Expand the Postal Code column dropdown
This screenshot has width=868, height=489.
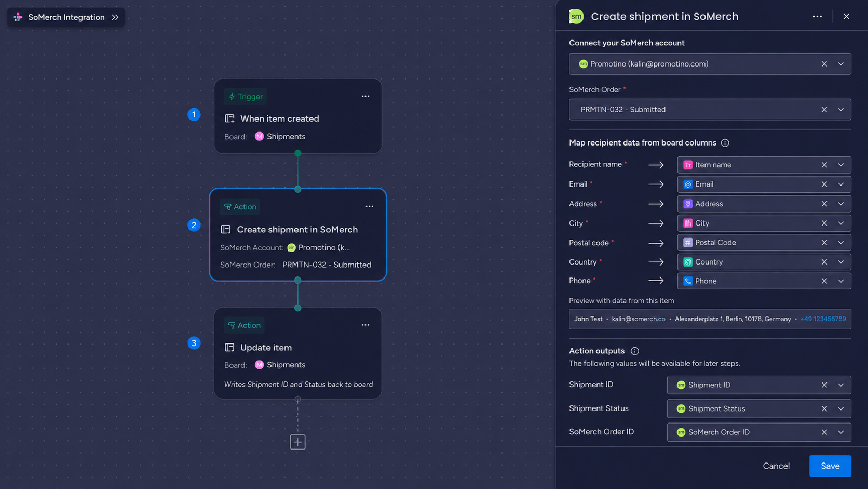pos(841,243)
